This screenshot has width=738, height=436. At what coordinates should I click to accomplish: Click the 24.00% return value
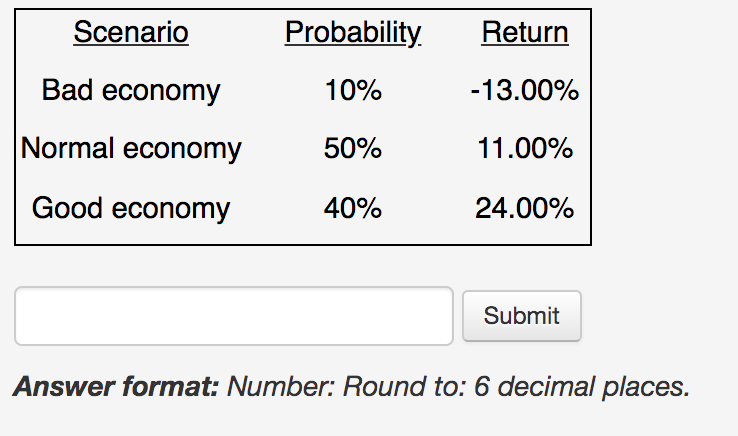point(525,208)
